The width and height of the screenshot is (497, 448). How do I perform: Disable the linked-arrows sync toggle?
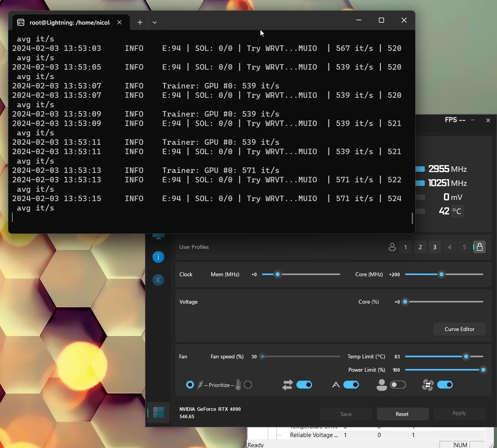[x=304, y=385]
